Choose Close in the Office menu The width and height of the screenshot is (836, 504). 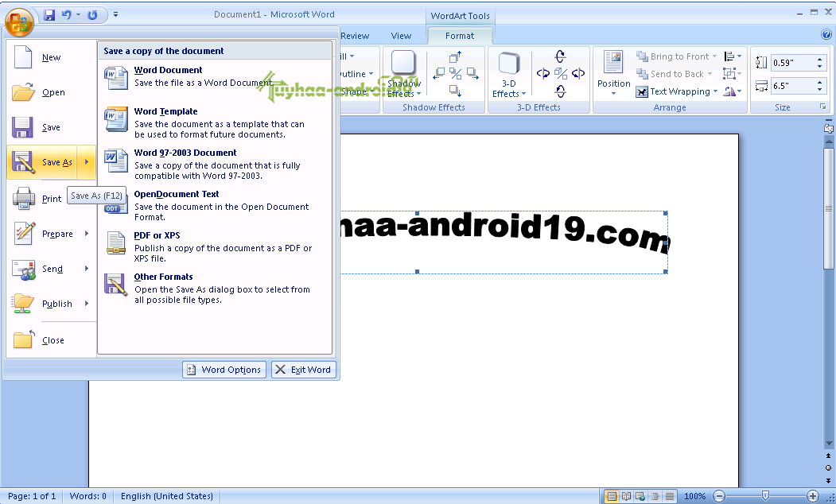coord(51,340)
